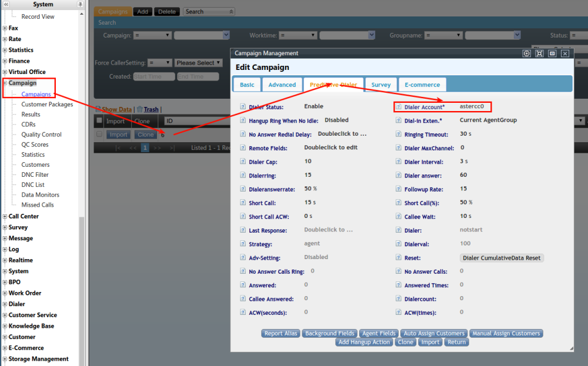
Task: Open the Campaign operator dropdown
Action: (x=152, y=36)
